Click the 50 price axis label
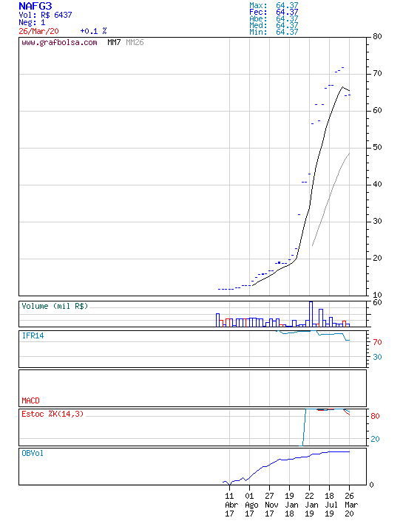Image resolution: width=403 pixels, height=532 pixels. click(x=377, y=147)
